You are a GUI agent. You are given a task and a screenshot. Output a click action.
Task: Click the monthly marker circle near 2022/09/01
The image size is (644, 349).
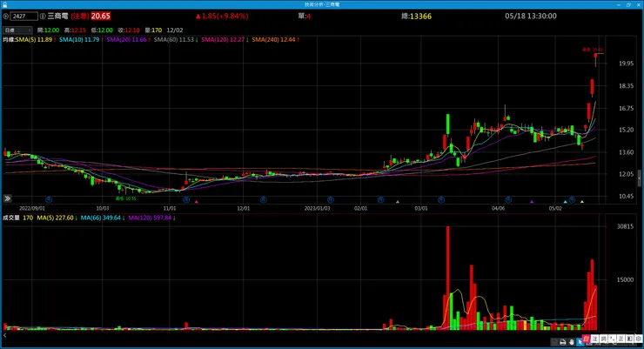pyautogui.click(x=49, y=199)
